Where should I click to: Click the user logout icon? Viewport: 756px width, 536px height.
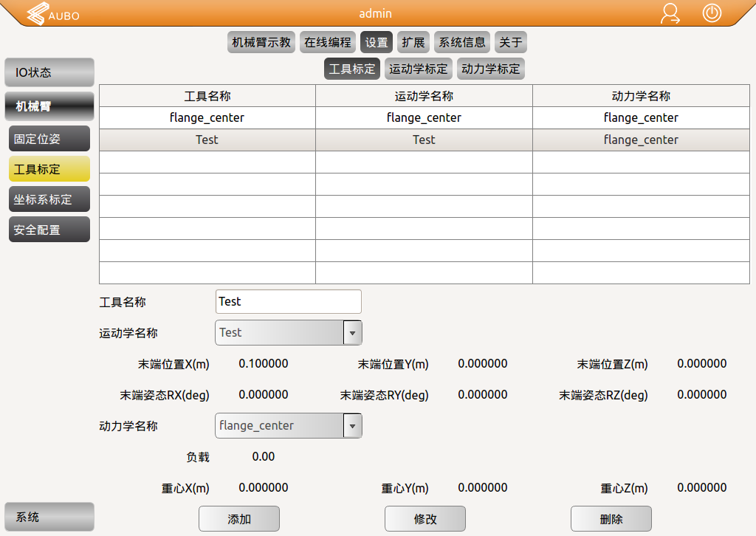(x=670, y=14)
